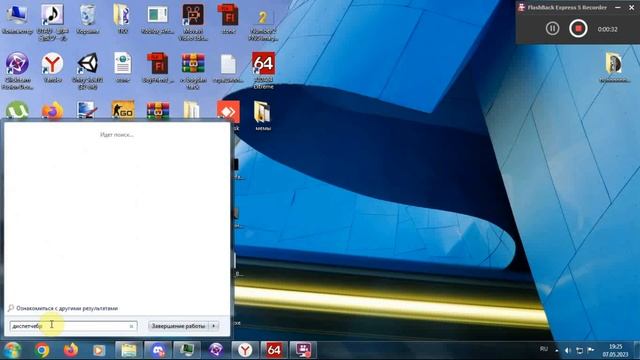Switch to AIDA64 on the taskbar
640x360 pixels.
274,350
